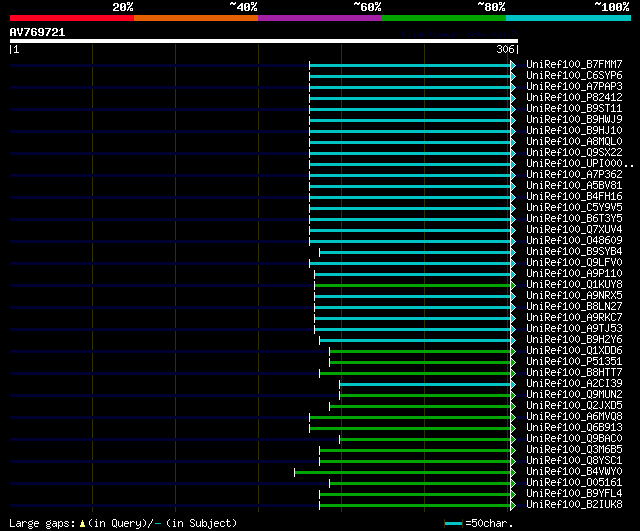Click UniRef100_A6MVQ8 label
The width and height of the screenshot is (640, 531).
574,417
